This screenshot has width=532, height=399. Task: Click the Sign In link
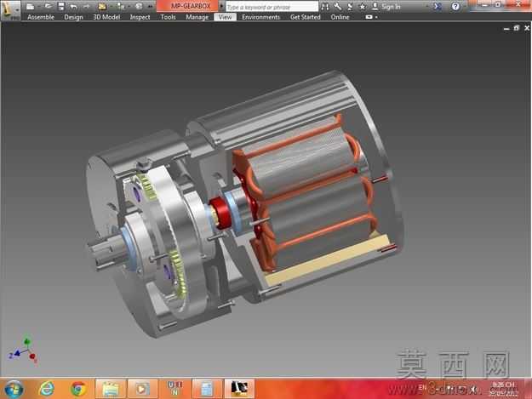[x=391, y=7]
